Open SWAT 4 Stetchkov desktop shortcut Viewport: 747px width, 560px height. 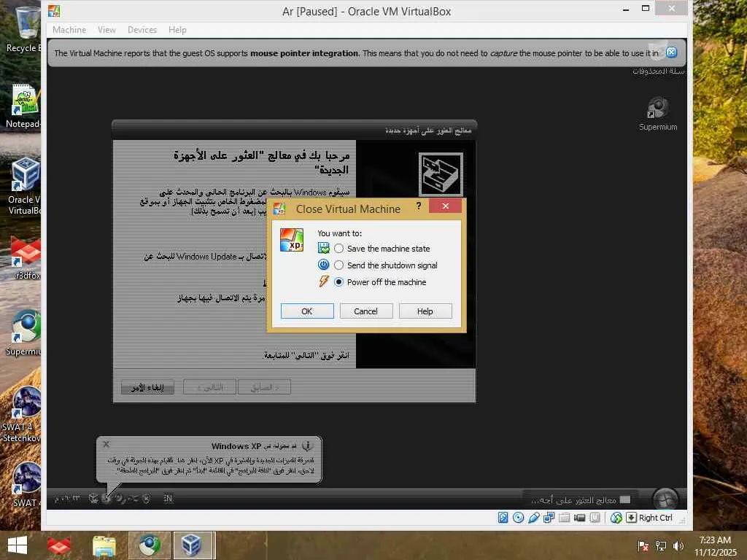(23, 413)
